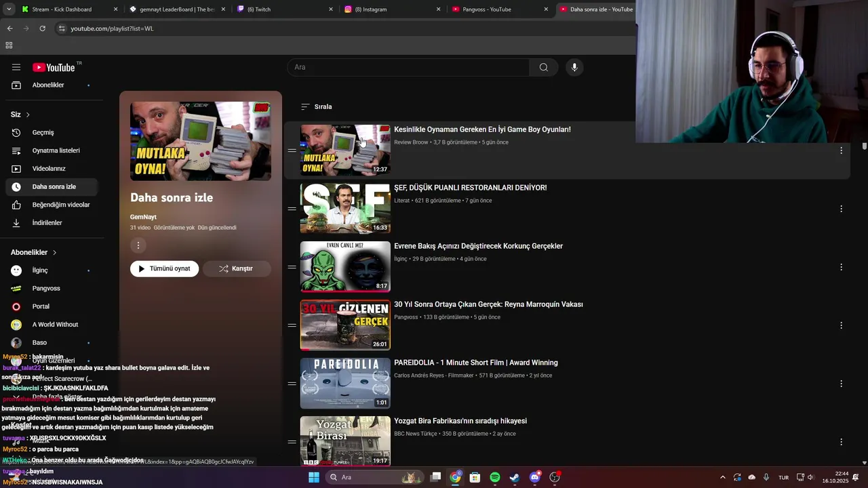This screenshot has height=488, width=868.
Task: Open '30 Yıl Sonra Ortaya Çıkan Gerçek' title
Action: click(488, 304)
